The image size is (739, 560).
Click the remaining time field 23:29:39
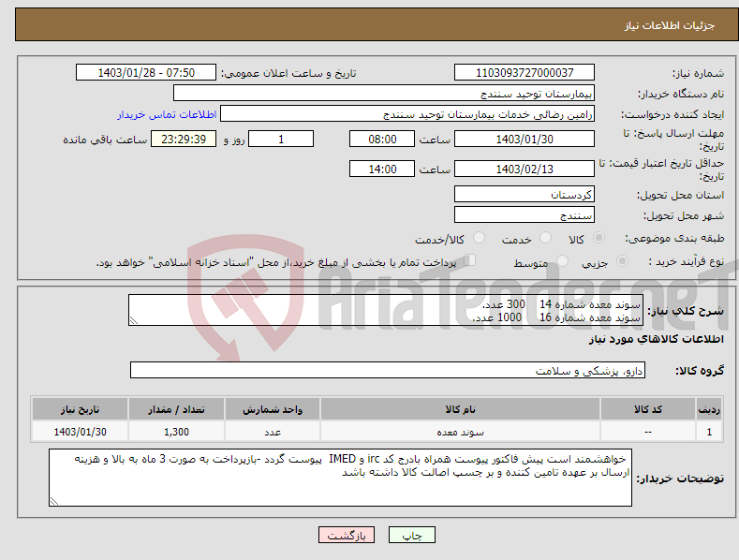(x=184, y=139)
